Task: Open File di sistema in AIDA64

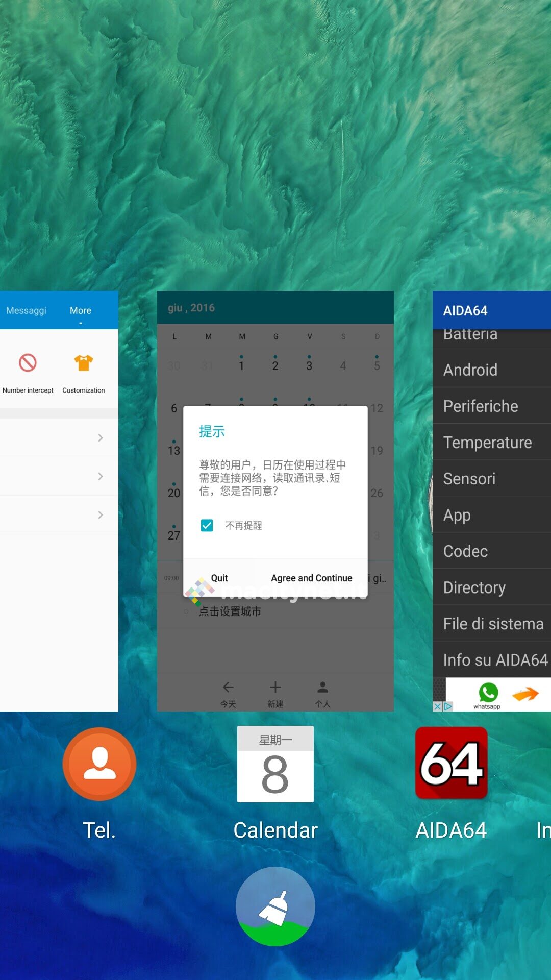Action: [x=492, y=623]
